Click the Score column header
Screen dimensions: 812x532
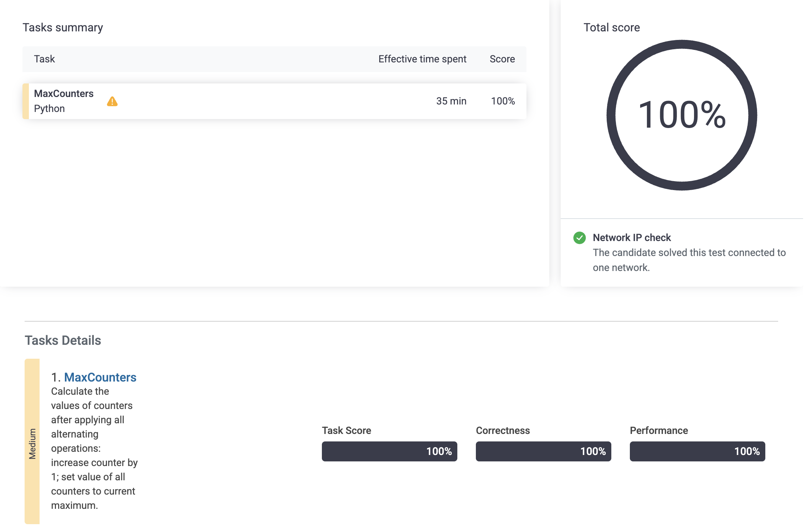click(502, 59)
